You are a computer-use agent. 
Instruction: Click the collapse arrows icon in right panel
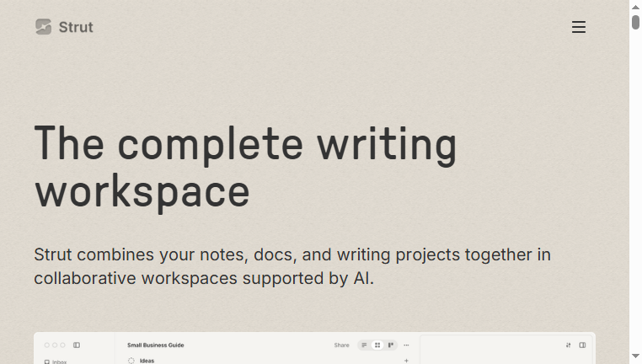pos(569,345)
